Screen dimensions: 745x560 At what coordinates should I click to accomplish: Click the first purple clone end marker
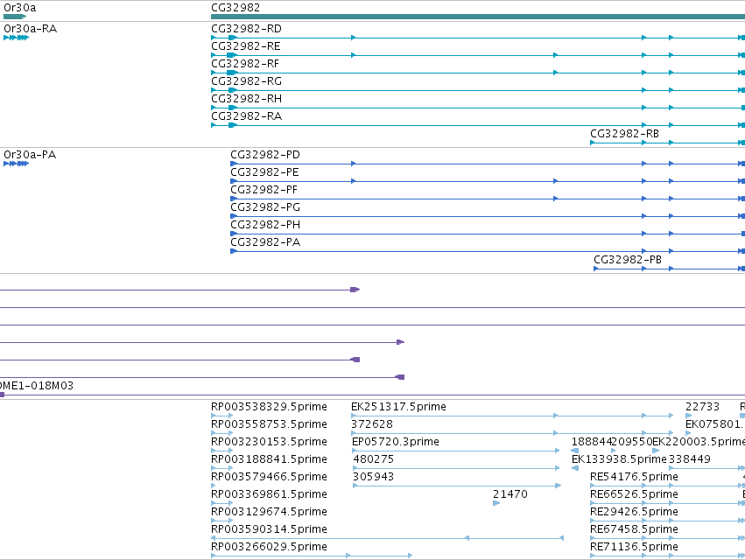coord(355,290)
